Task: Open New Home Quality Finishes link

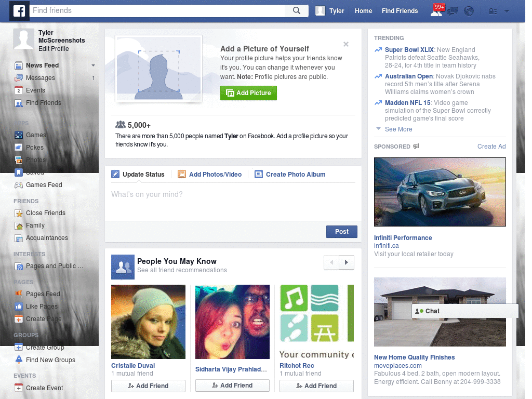Action: [414, 357]
